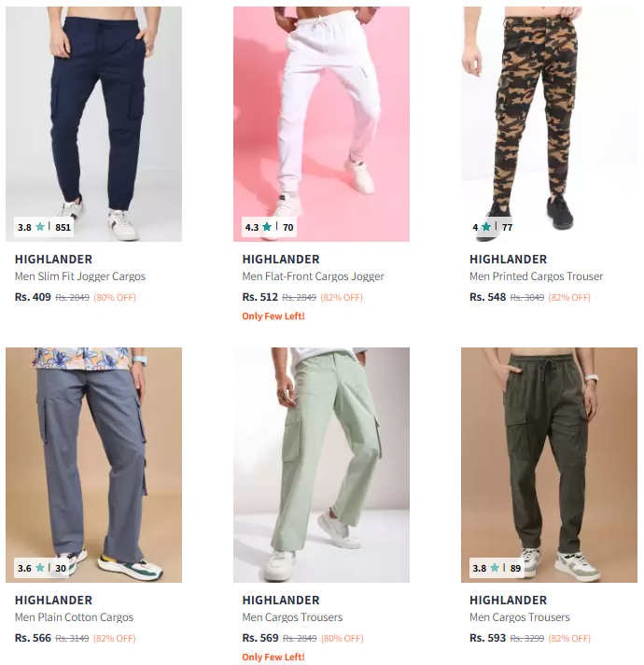Click the Rs. 593 discounted price

point(487,638)
